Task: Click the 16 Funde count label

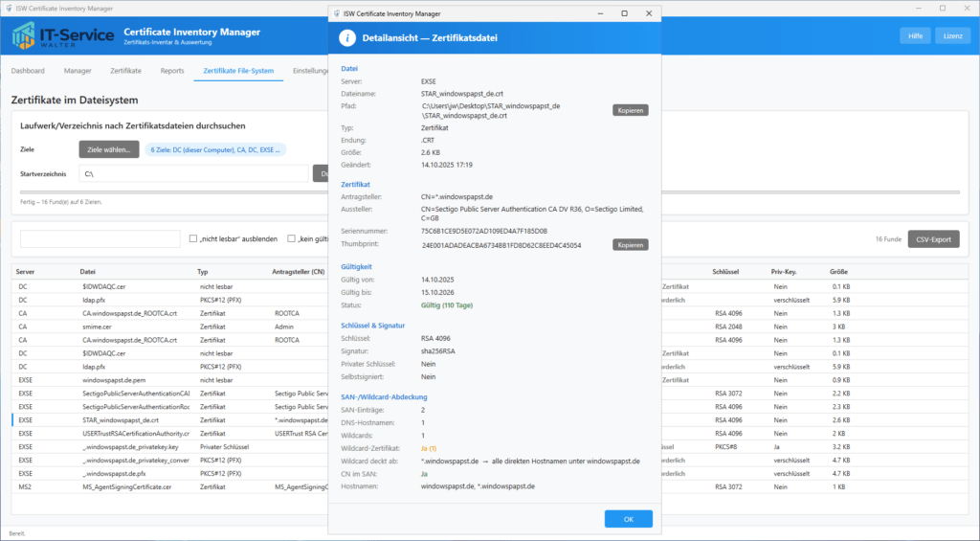Action: click(888, 239)
